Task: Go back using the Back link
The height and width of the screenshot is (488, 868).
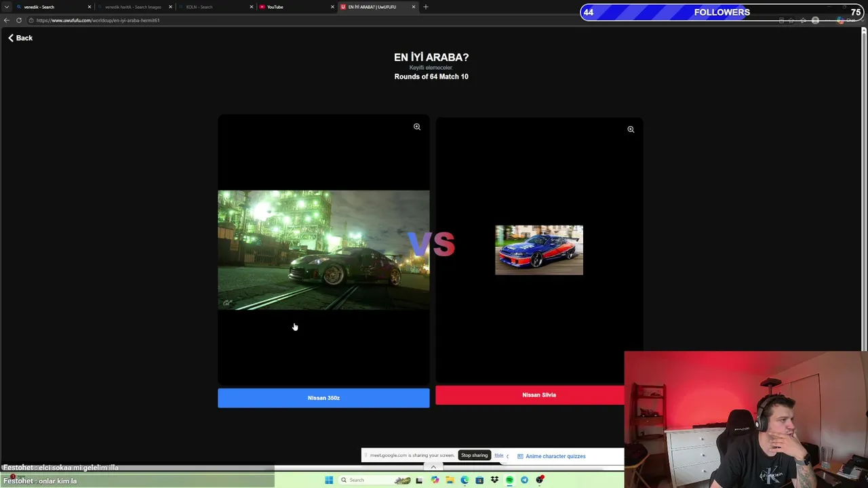Action: (x=20, y=38)
